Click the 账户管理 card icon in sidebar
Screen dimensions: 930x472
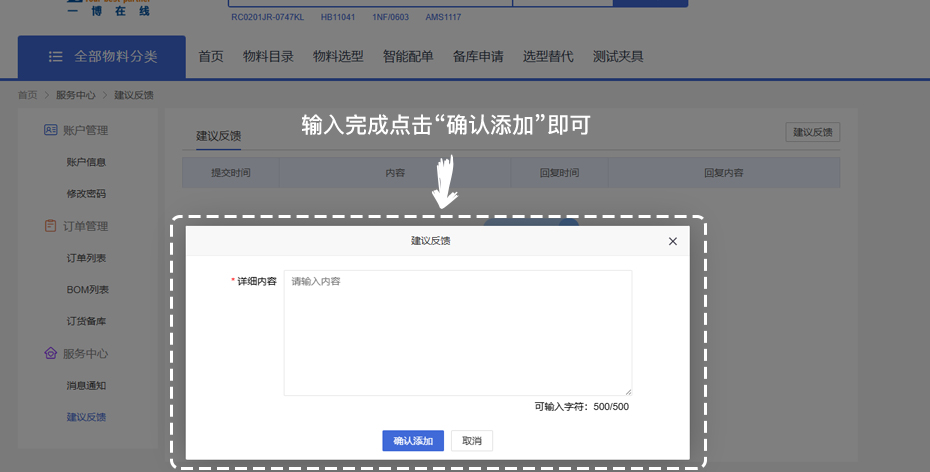click(x=50, y=130)
